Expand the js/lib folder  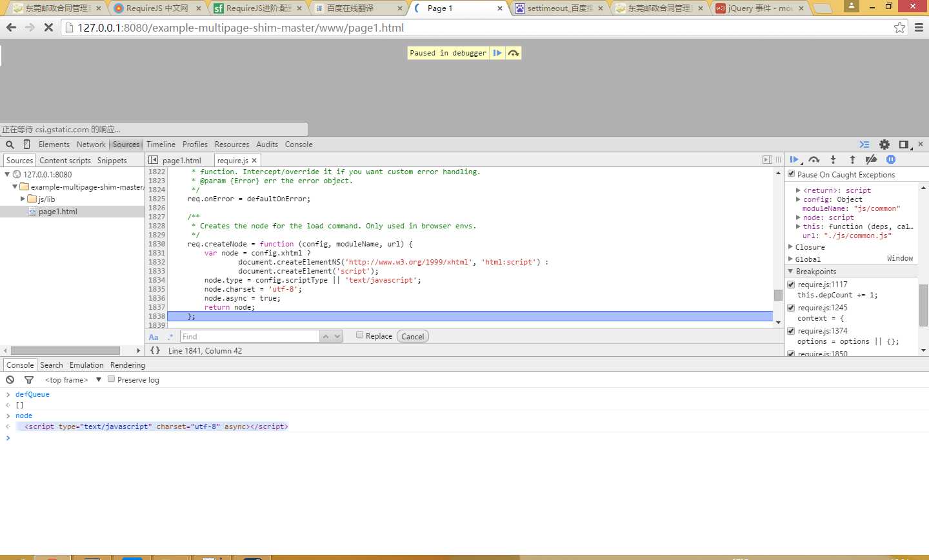click(23, 199)
